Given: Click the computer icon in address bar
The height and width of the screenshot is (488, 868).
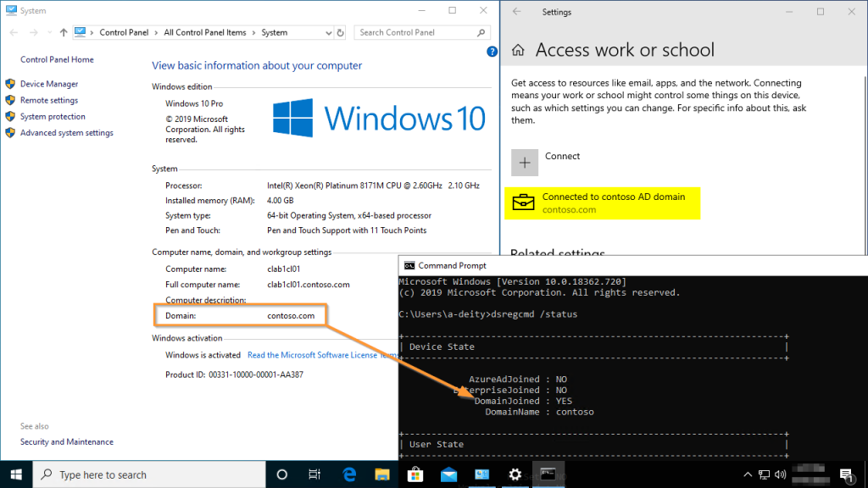Looking at the screenshot, I should 81,33.
